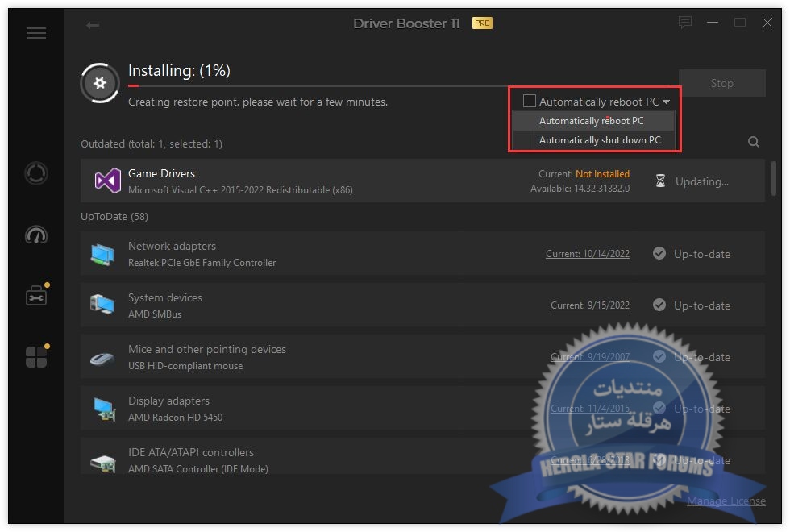The height and width of the screenshot is (532, 790).
Task: Select the AMD SMBus entry
Action: (x=155, y=314)
